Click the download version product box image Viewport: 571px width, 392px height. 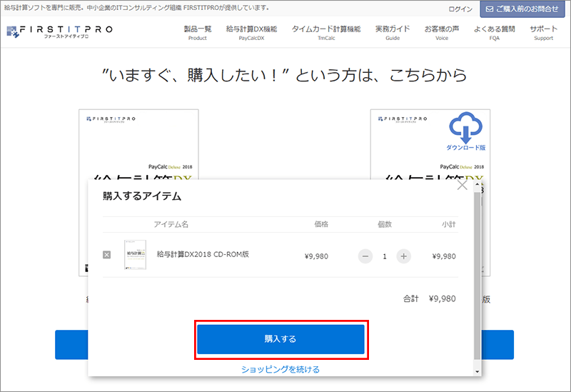430,144
